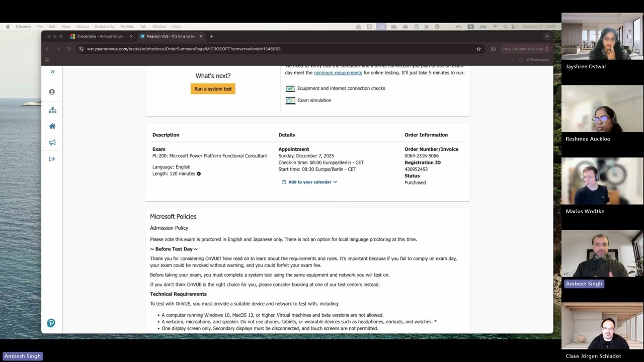The height and width of the screenshot is (362, 644).
Task: Switch to the Credentials - AmbeshSingh tab
Action: (x=101, y=36)
